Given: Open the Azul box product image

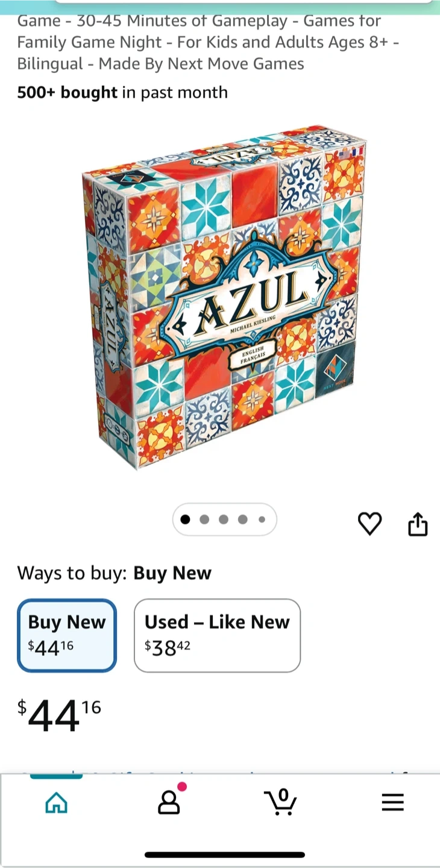Looking at the screenshot, I should 223,295.
